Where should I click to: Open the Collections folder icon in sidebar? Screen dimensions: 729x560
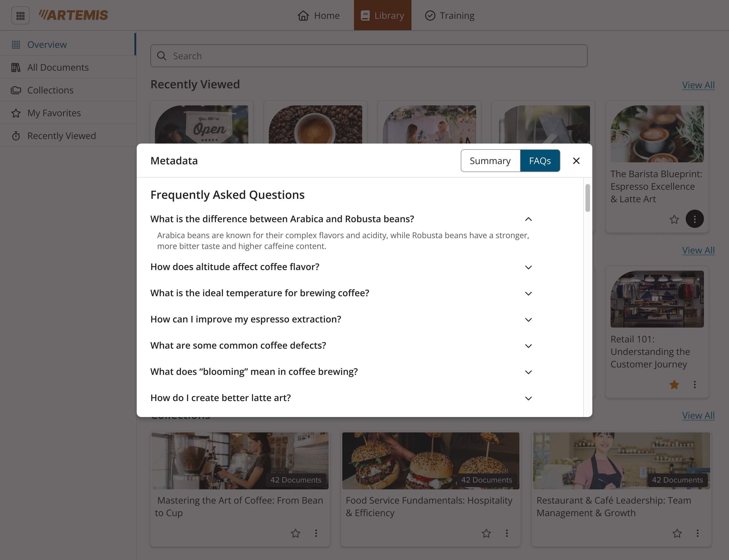click(x=16, y=90)
